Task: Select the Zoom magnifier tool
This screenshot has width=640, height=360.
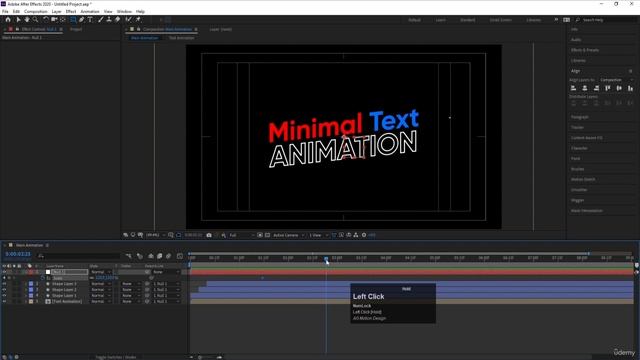Action: 36,20
